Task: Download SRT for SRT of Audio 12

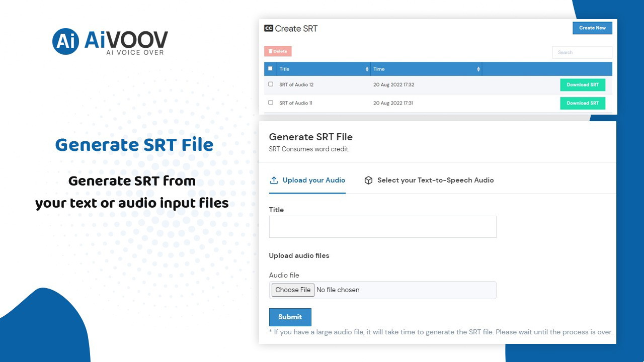Action: [582, 85]
